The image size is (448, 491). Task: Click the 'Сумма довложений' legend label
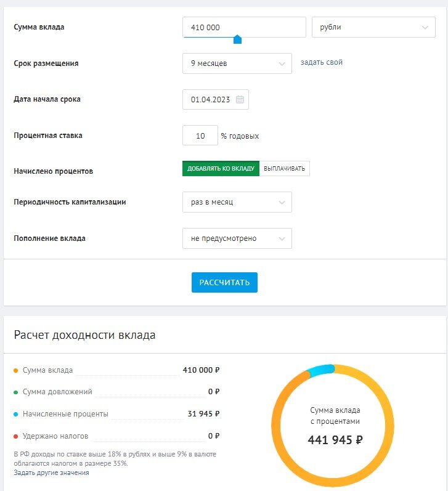(x=57, y=392)
